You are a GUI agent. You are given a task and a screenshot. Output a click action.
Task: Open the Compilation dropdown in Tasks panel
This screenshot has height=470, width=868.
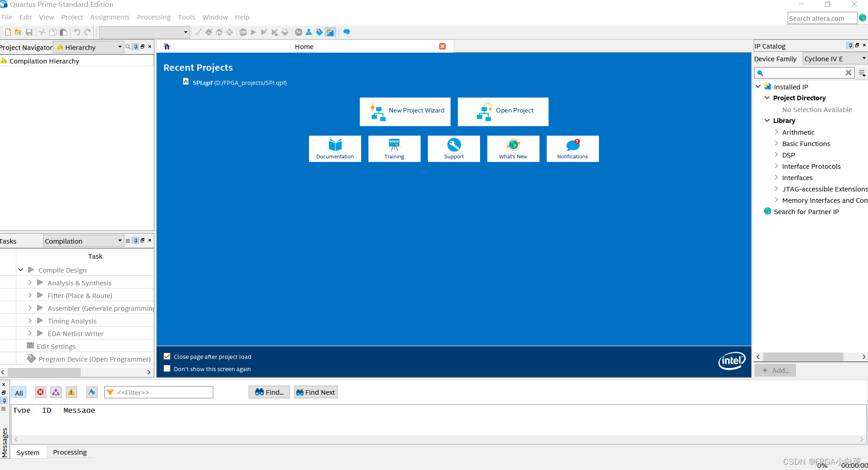pyautogui.click(x=83, y=241)
